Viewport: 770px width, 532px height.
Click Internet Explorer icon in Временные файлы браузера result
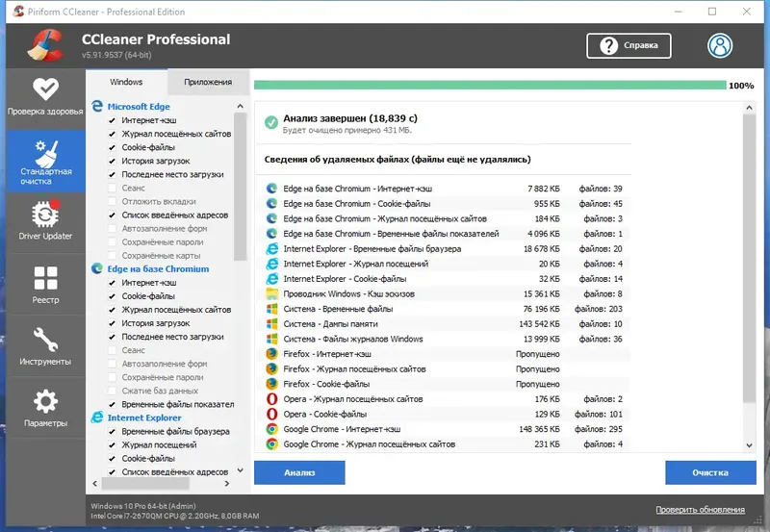coord(271,249)
